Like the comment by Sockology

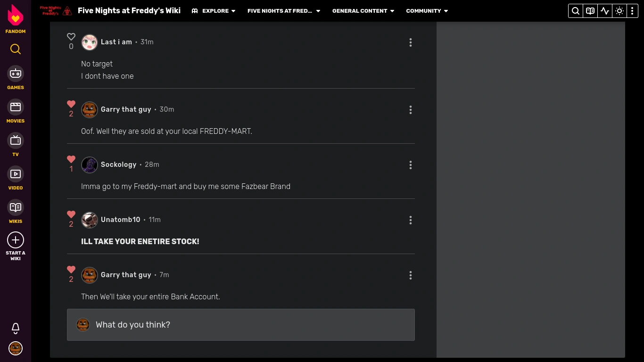click(71, 159)
